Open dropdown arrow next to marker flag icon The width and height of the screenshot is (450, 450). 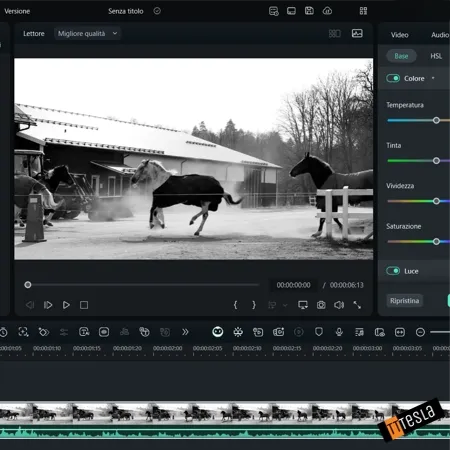point(285,305)
